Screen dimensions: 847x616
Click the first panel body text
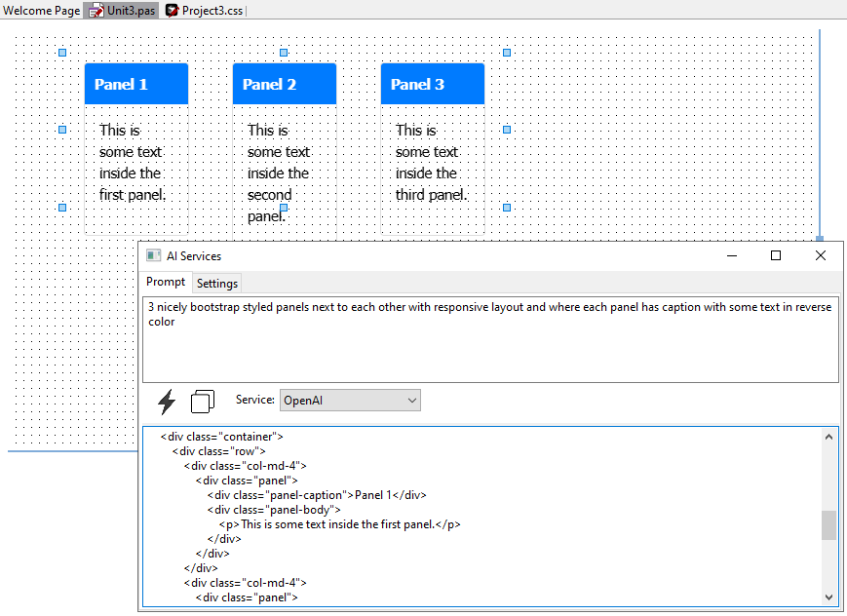point(133,163)
